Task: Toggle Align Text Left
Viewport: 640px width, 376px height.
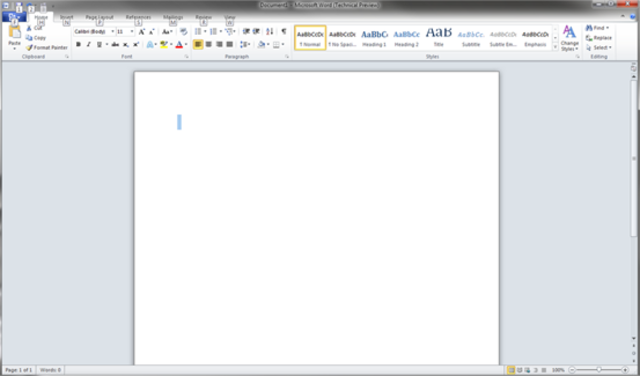Action: pos(198,44)
